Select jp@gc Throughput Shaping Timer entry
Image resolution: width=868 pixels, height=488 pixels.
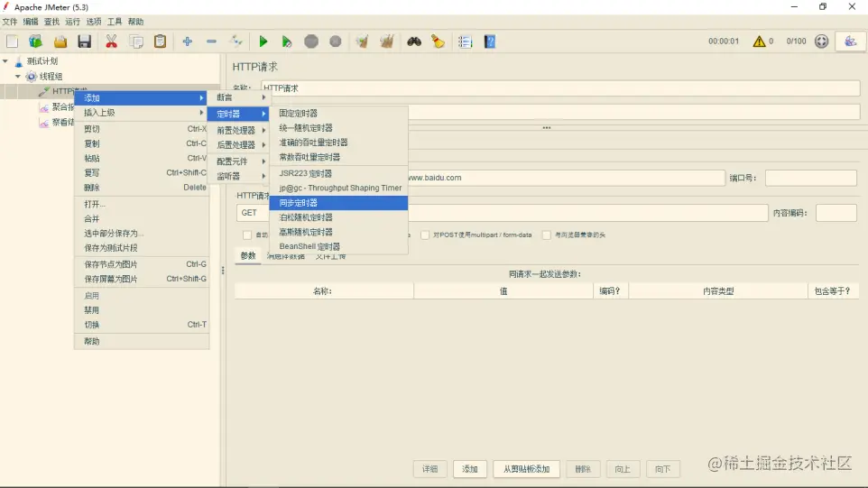[338, 189]
